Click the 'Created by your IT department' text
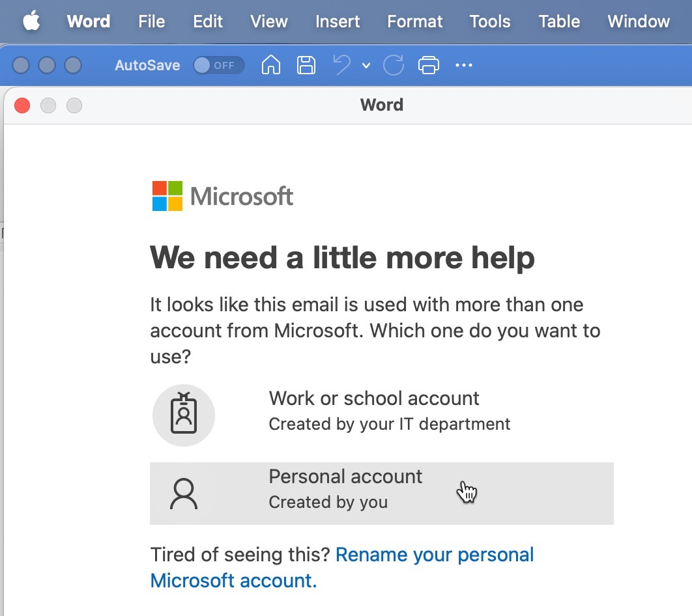 point(389,424)
